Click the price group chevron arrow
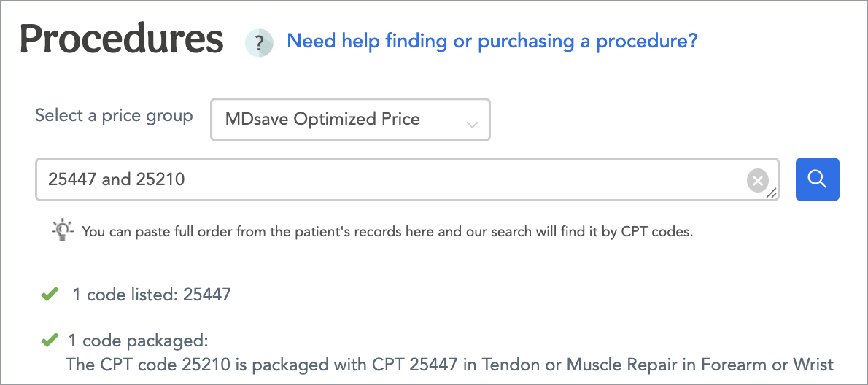This screenshot has width=868, height=385. click(x=472, y=124)
